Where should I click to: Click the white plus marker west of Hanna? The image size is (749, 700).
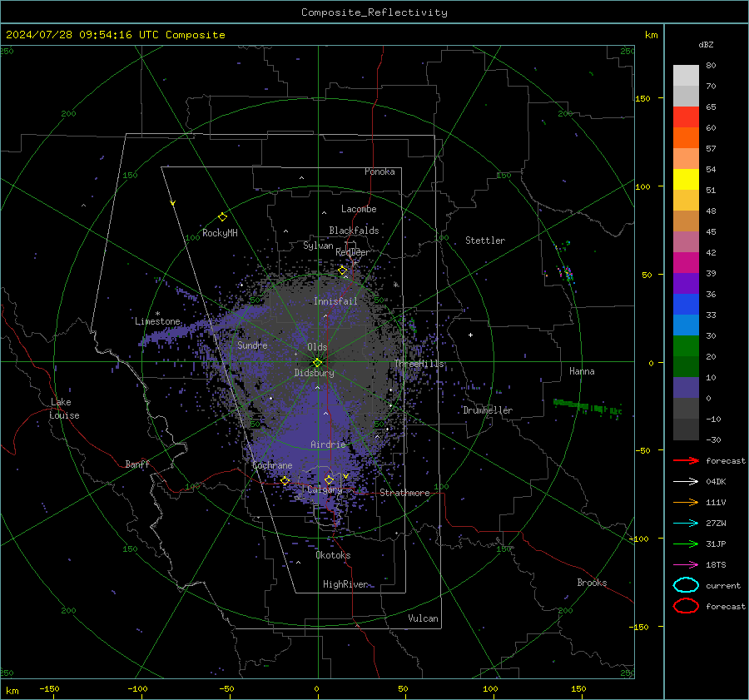tap(470, 335)
